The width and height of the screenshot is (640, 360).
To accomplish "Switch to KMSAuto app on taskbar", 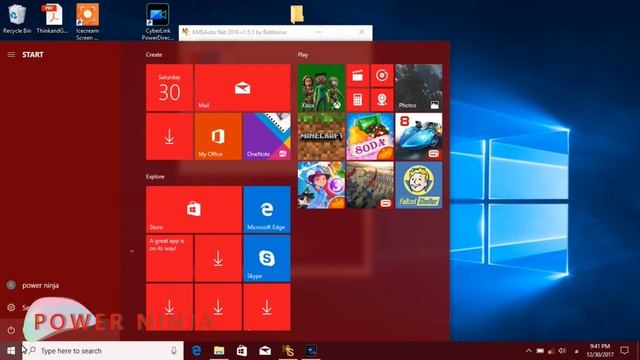I will 288,351.
